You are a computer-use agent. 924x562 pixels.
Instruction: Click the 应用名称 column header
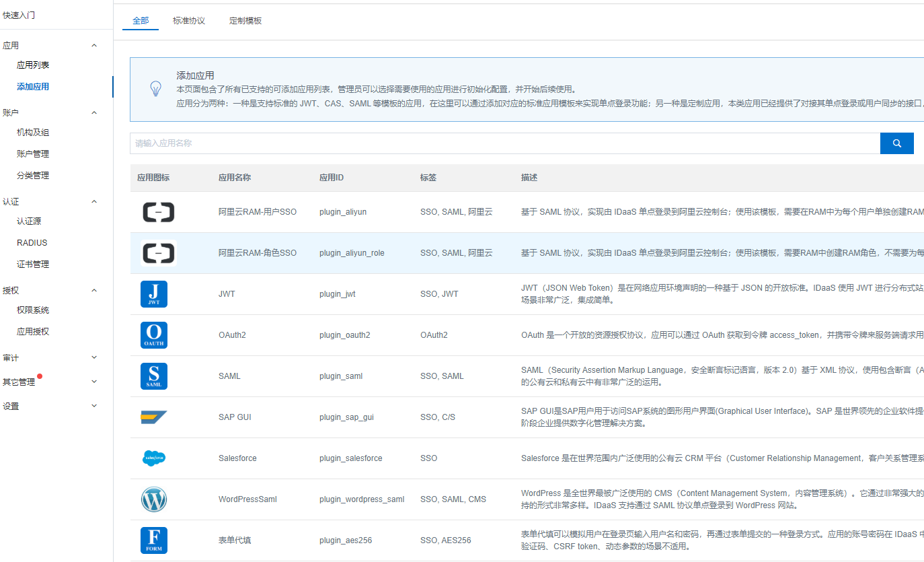[x=235, y=178]
